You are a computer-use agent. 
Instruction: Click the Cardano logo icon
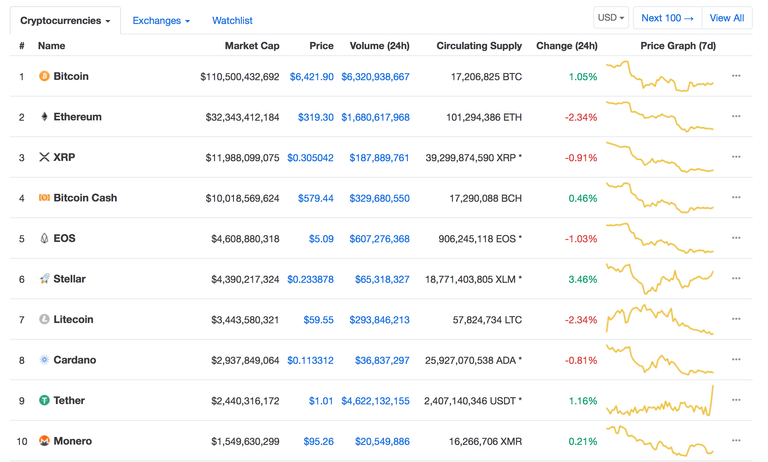point(44,360)
